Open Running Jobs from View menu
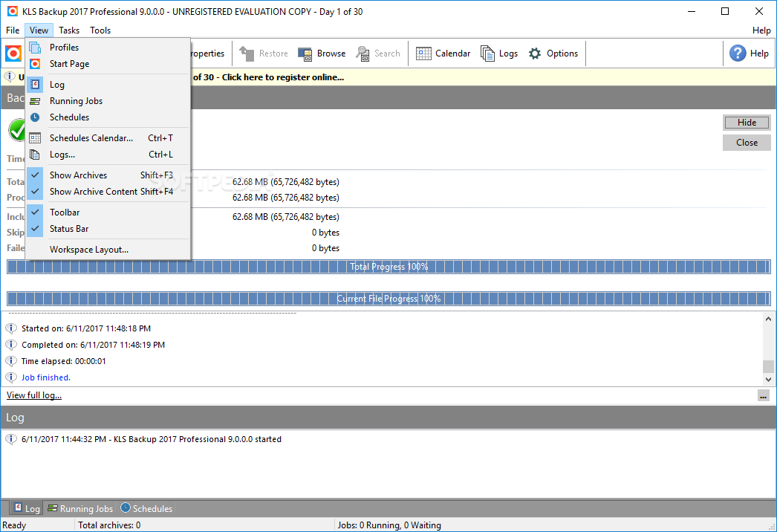This screenshot has width=777, height=532. (108, 100)
